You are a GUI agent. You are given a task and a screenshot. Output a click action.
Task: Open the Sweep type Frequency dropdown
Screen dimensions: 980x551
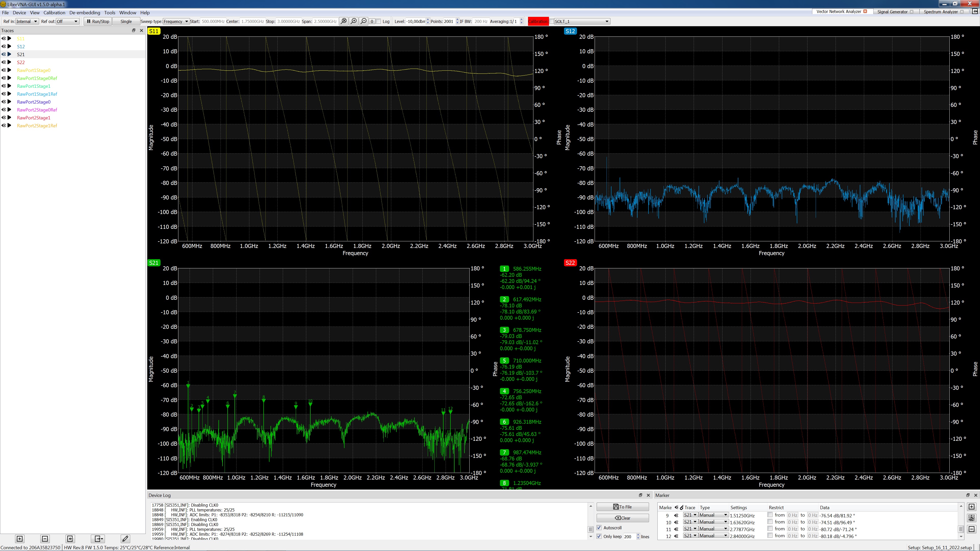[175, 21]
